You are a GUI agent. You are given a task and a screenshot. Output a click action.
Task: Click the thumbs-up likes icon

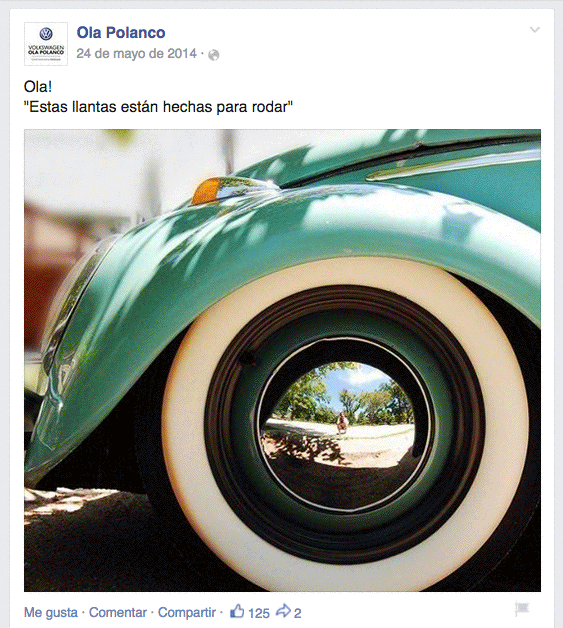click(237, 611)
